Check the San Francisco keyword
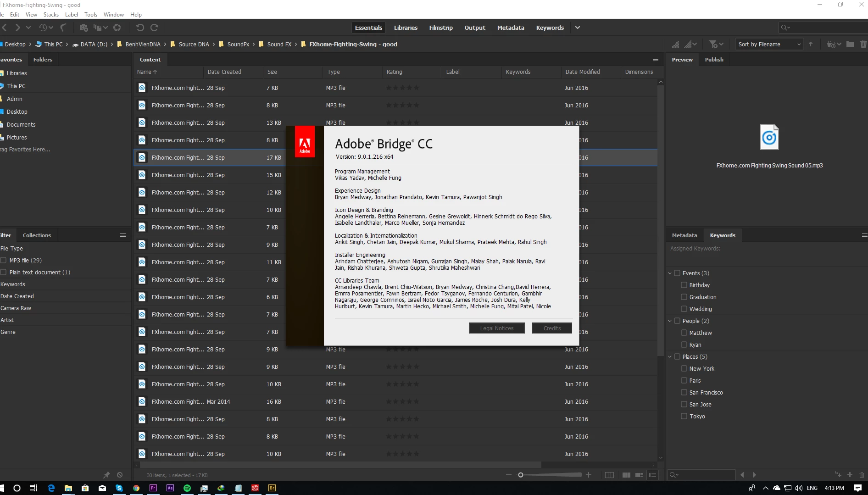 pos(684,392)
